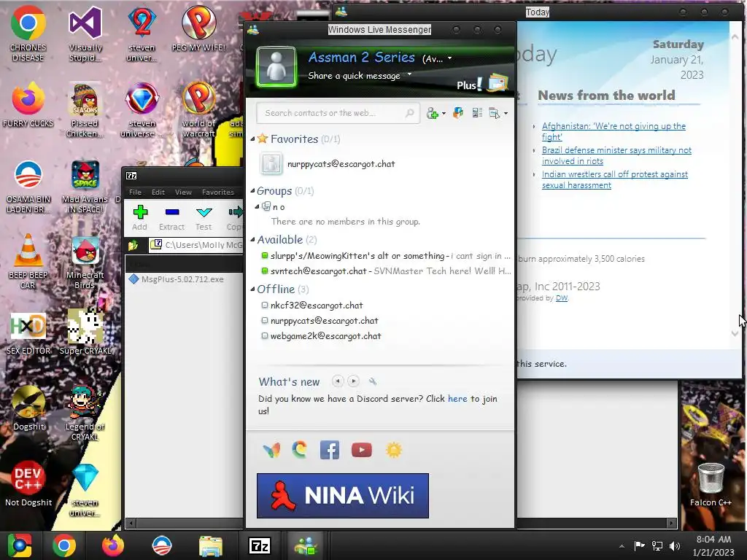Click Extract in the 7-Zip toolbar
Screen dimensions: 747x560
(x=171, y=217)
